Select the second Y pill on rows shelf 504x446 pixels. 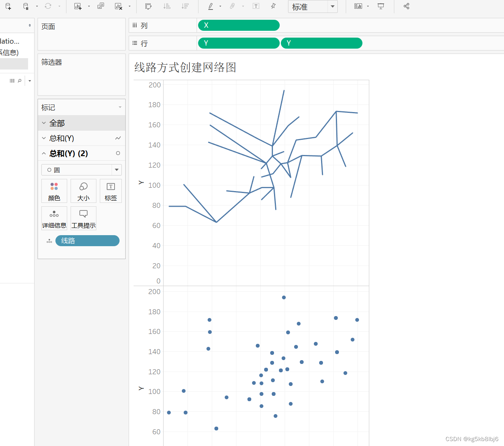pyautogui.click(x=321, y=43)
